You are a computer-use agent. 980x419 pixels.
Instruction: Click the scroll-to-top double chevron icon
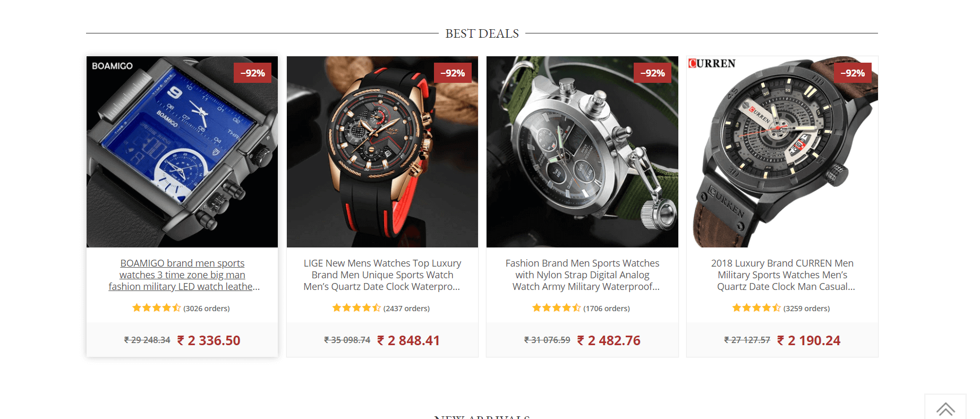[x=945, y=409]
